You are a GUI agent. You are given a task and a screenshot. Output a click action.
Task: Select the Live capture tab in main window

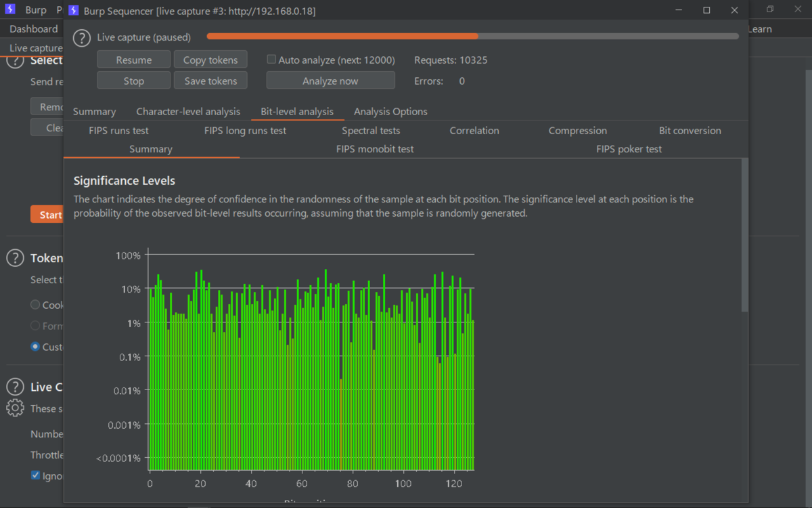[35, 48]
